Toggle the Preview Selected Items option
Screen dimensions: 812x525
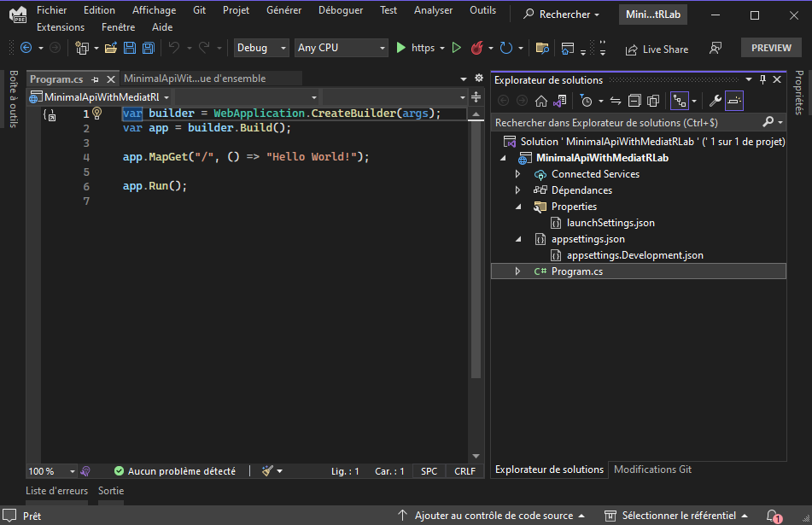[735, 101]
